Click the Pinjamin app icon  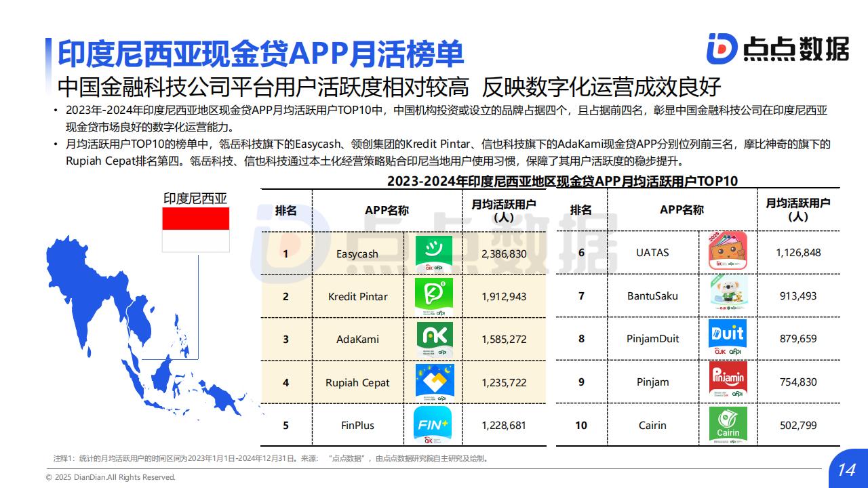(x=728, y=380)
